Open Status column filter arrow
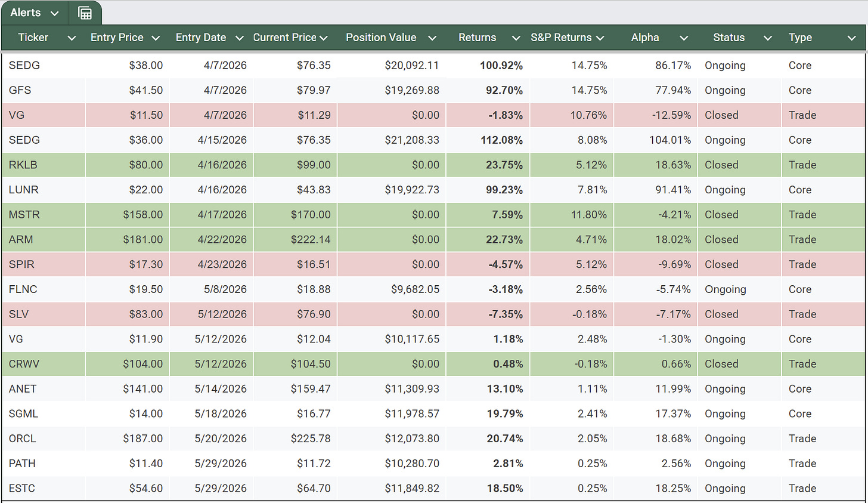This screenshot has width=868, height=503. pos(768,38)
